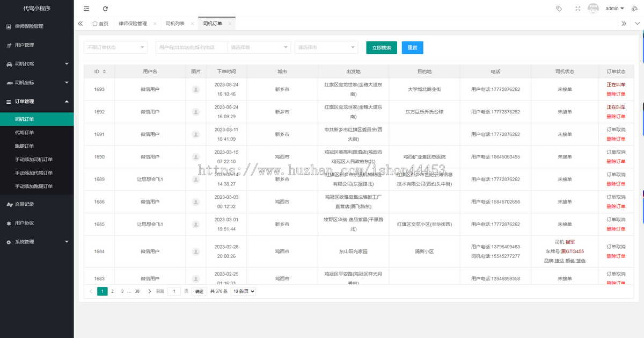644x338 pixels.
Task: Click the 让思想会飞1 username in row 1689
Action: [150, 179]
